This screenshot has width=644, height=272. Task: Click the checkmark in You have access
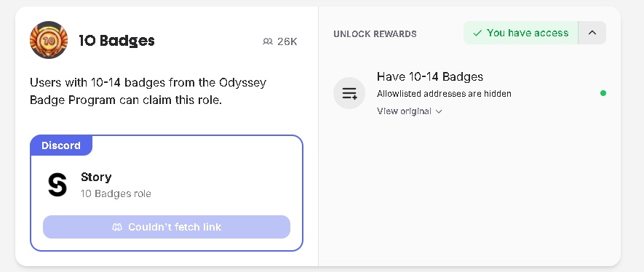(x=477, y=33)
